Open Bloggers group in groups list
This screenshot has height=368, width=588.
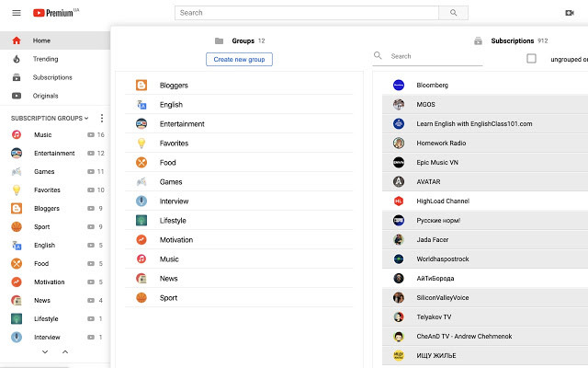pos(239,86)
